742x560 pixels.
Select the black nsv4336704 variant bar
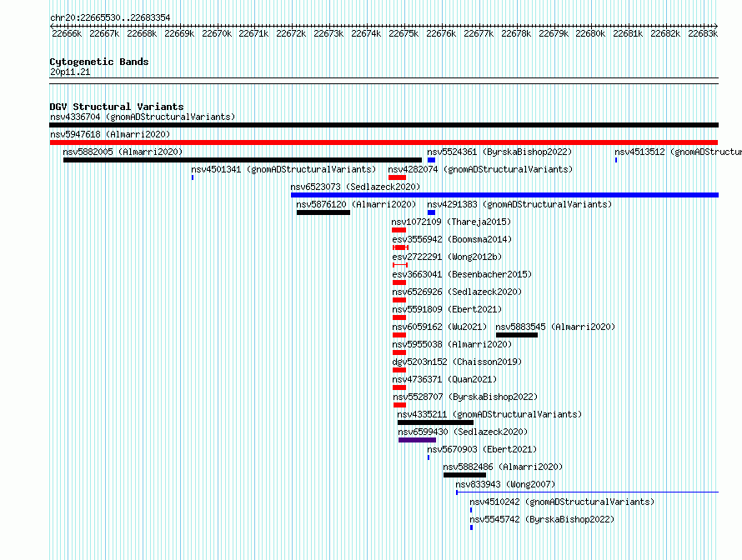[x=384, y=125]
